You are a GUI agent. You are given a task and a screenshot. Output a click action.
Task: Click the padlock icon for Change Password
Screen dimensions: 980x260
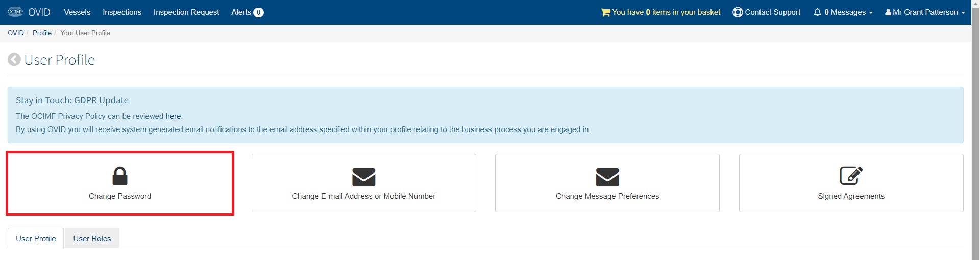click(x=120, y=175)
